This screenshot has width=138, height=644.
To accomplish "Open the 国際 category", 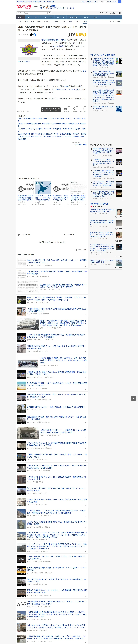I will (32, 21).
